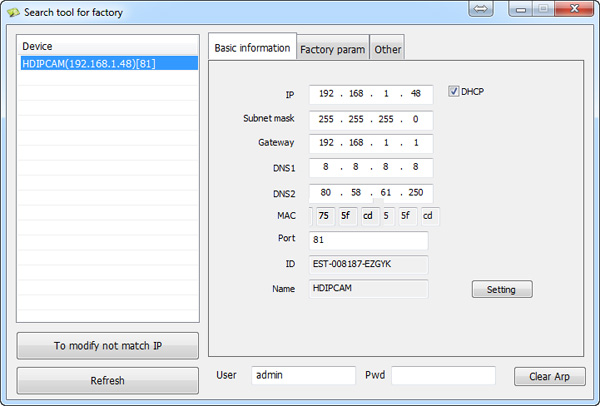Select the Basic information tab

point(252,48)
